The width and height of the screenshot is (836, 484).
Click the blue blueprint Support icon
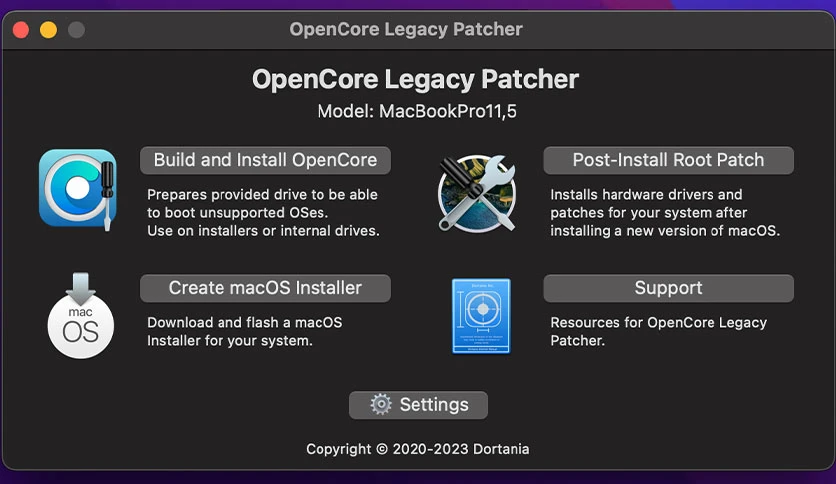[x=481, y=316]
